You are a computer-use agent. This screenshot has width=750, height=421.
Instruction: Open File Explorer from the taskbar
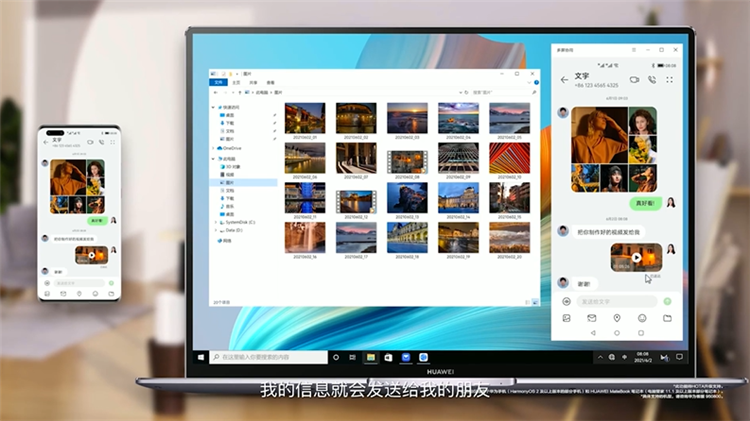371,357
